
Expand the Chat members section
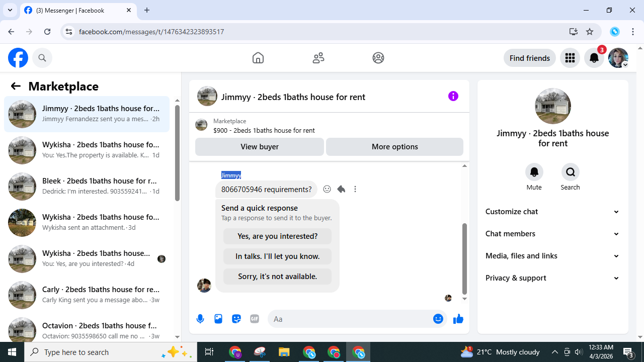[x=553, y=234]
